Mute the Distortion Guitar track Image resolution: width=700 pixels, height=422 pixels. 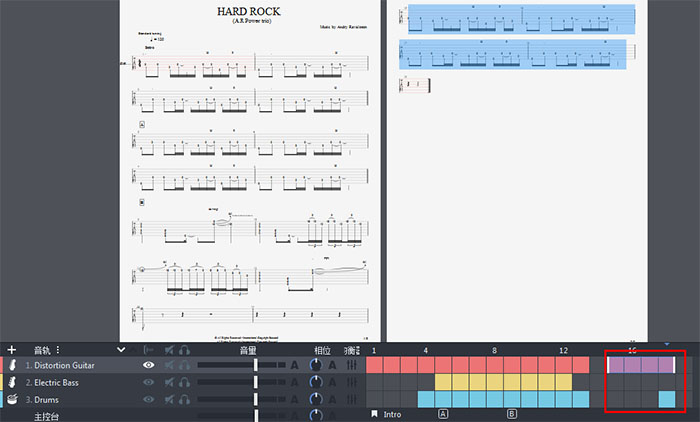coord(170,366)
